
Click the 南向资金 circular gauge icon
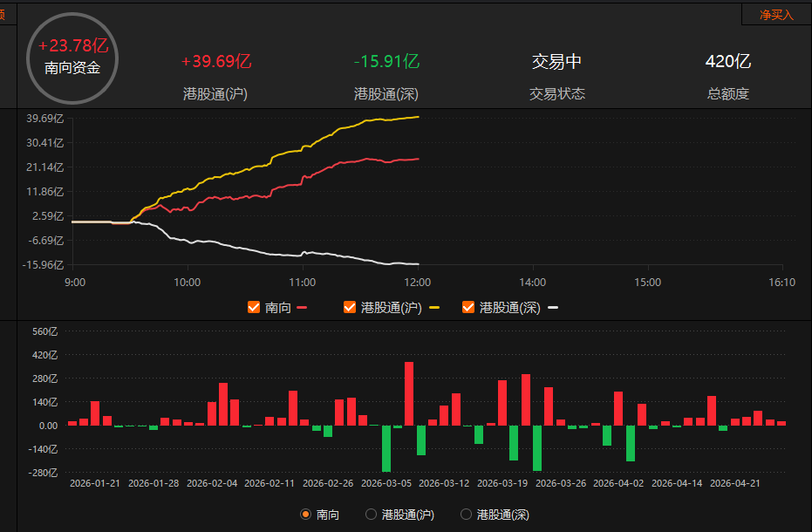pos(72,58)
